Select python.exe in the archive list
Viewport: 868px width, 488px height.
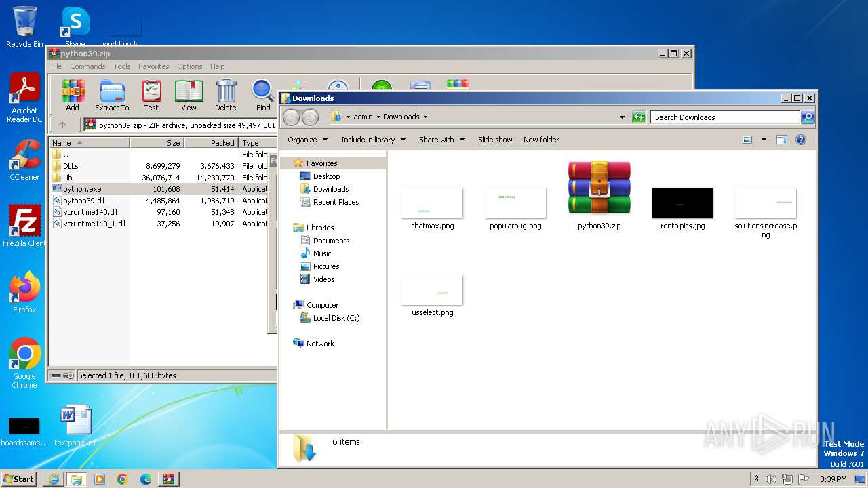click(82, 189)
